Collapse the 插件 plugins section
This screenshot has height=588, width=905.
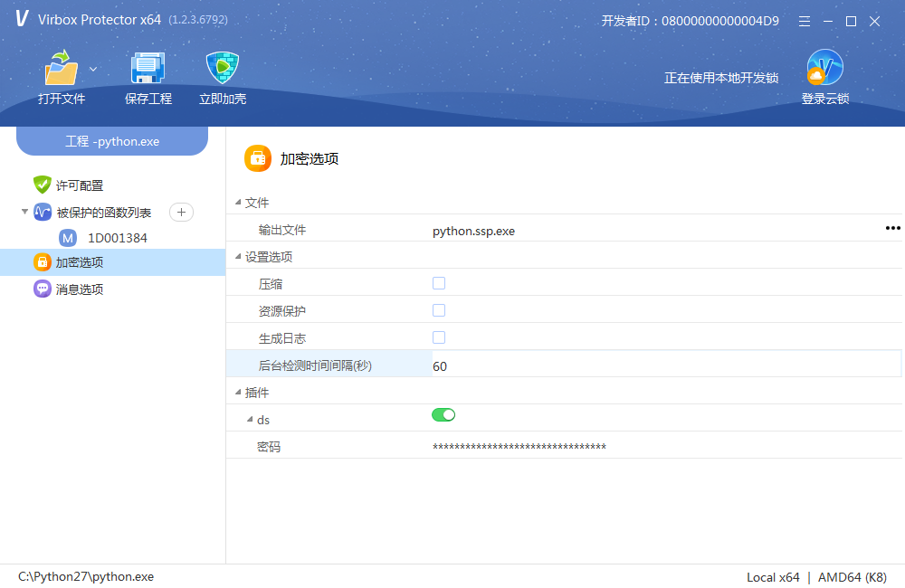click(238, 392)
